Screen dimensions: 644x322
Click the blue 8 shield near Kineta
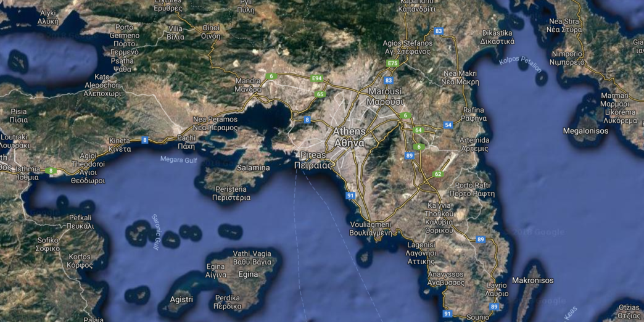(x=144, y=140)
